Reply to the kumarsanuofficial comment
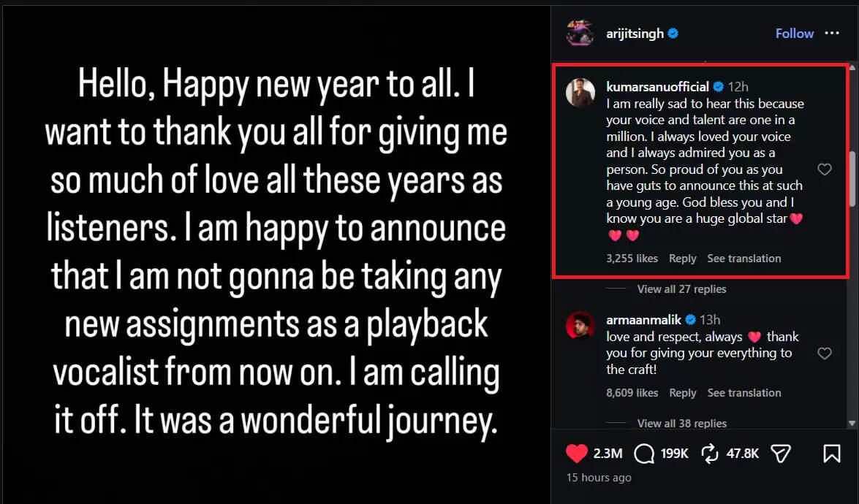Screen dimensions: 859x504 click(683, 259)
